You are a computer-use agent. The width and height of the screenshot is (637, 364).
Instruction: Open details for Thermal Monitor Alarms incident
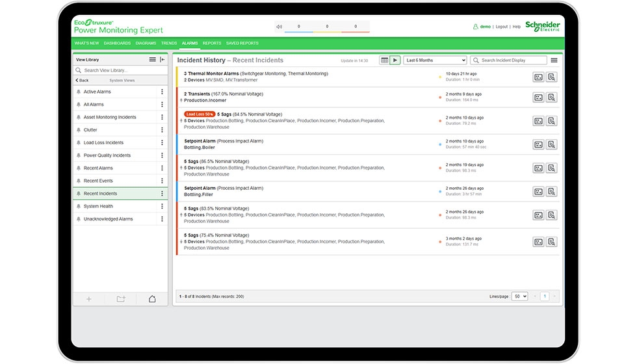pos(538,77)
